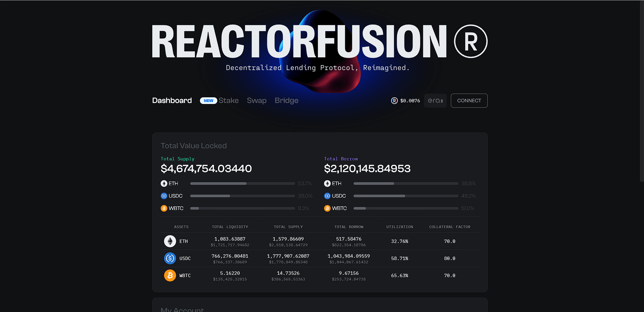This screenshot has width=644, height=312.
Task: Open the Bridge tab
Action: coord(286,101)
